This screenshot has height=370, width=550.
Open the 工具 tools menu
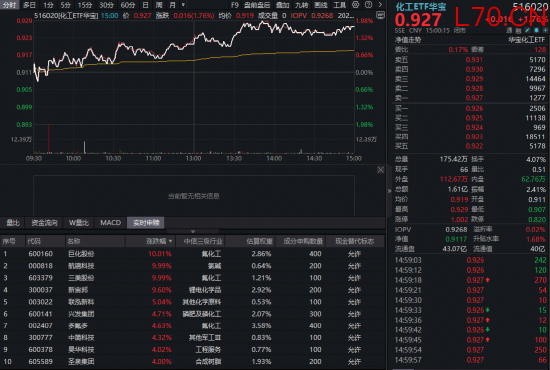[x=340, y=5]
